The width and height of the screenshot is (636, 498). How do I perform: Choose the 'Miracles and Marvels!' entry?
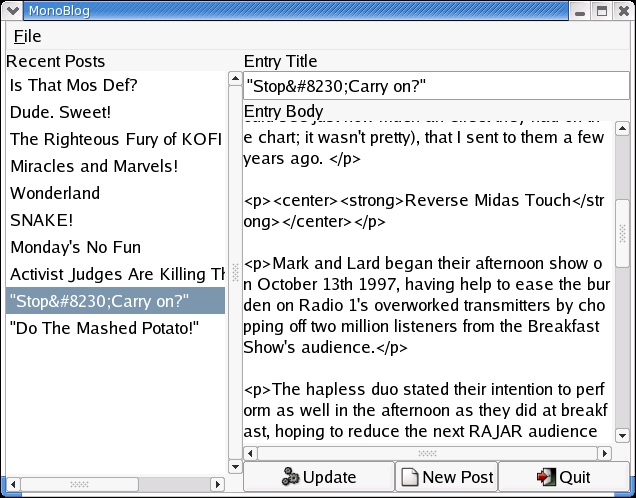(x=94, y=166)
